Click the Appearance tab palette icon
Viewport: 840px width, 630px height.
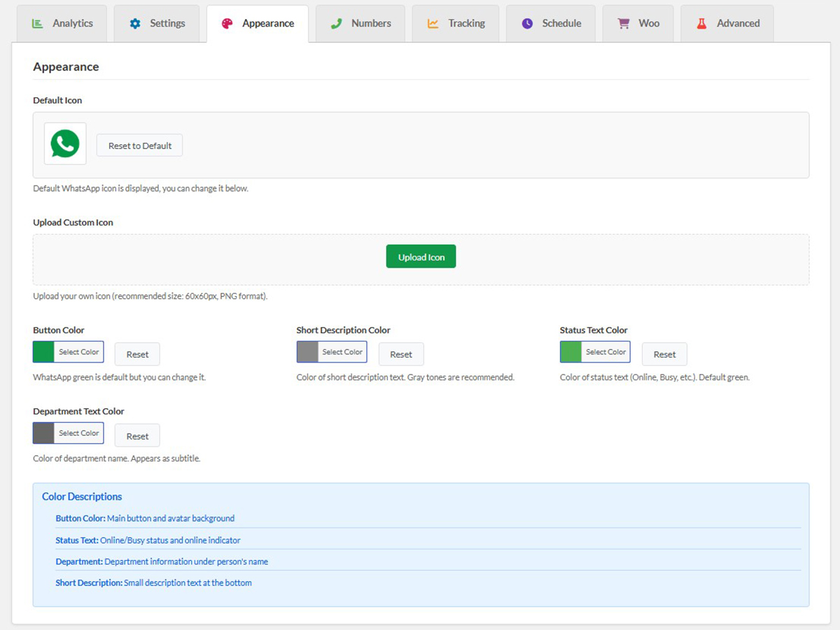click(x=227, y=23)
